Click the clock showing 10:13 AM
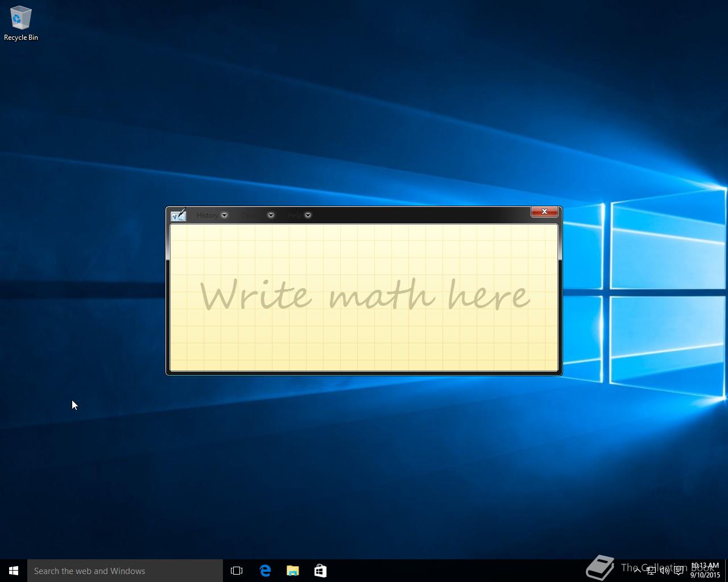Viewport: 728px width, 582px height. click(x=705, y=571)
